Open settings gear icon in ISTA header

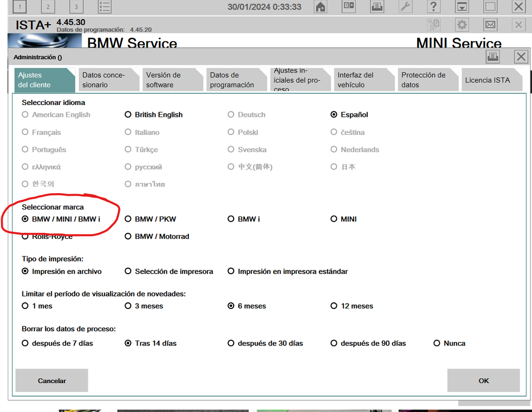coord(462,24)
